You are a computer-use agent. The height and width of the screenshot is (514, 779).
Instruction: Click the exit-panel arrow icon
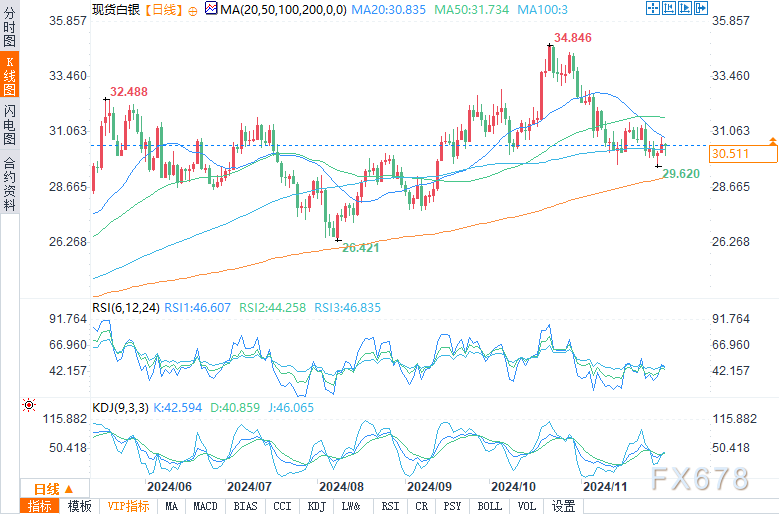pos(701,8)
